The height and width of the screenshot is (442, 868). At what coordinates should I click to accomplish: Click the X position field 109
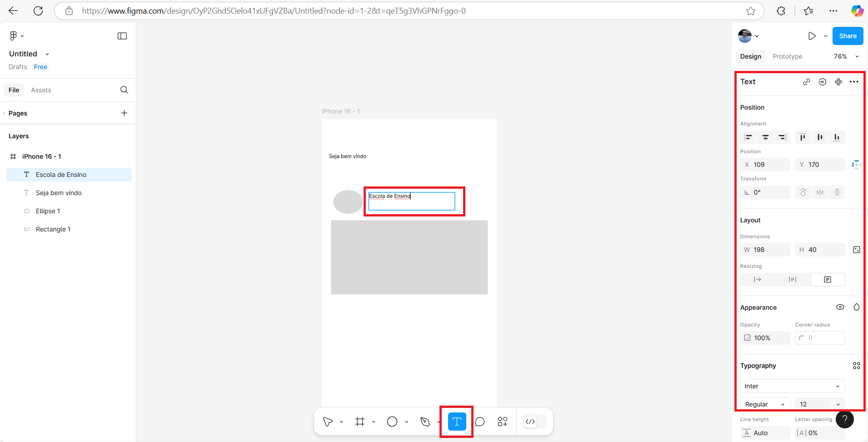coord(765,165)
